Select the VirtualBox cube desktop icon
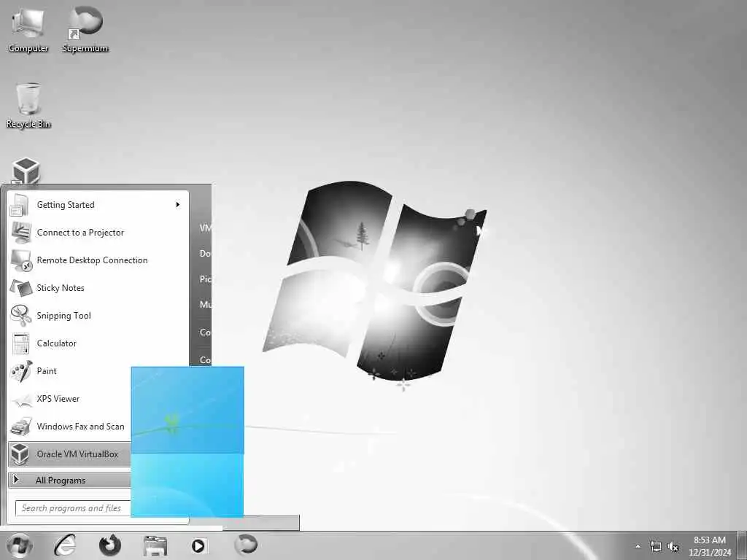This screenshot has width=747, height=560. pyautogui.click(x=26, y=171)
